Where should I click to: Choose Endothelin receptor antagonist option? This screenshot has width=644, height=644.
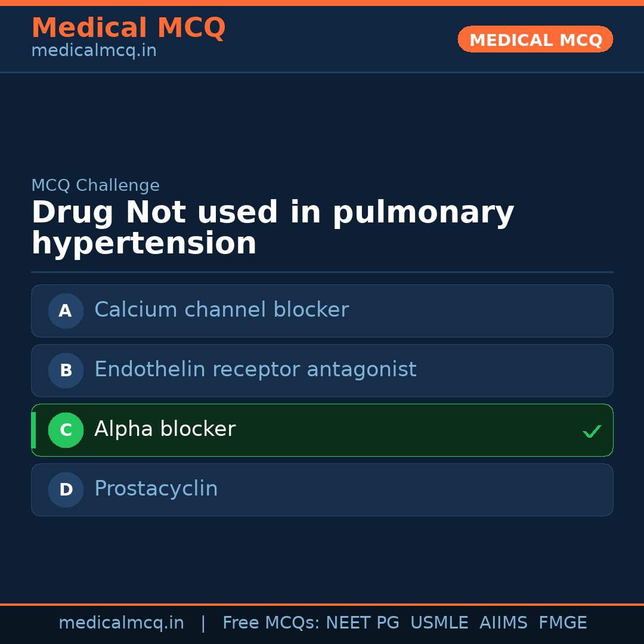tap(255, 370)
